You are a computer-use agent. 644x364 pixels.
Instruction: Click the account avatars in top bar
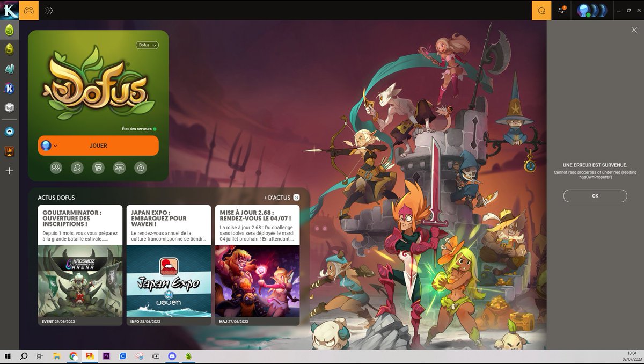tap(592, 10)
